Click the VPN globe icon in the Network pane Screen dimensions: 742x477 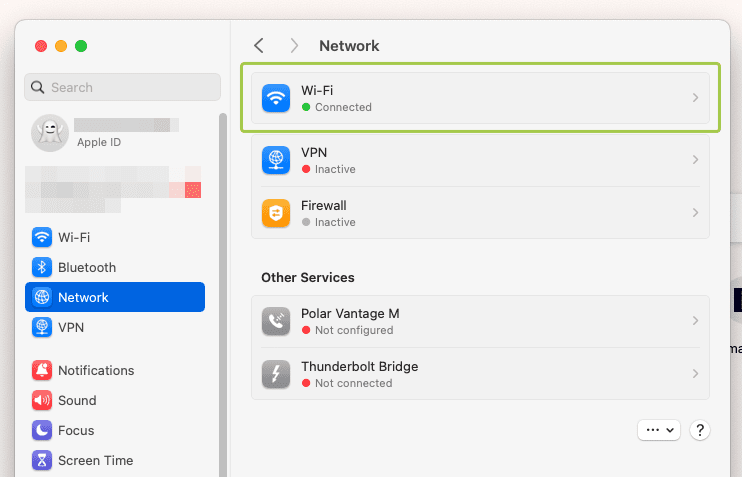[276, 160]
